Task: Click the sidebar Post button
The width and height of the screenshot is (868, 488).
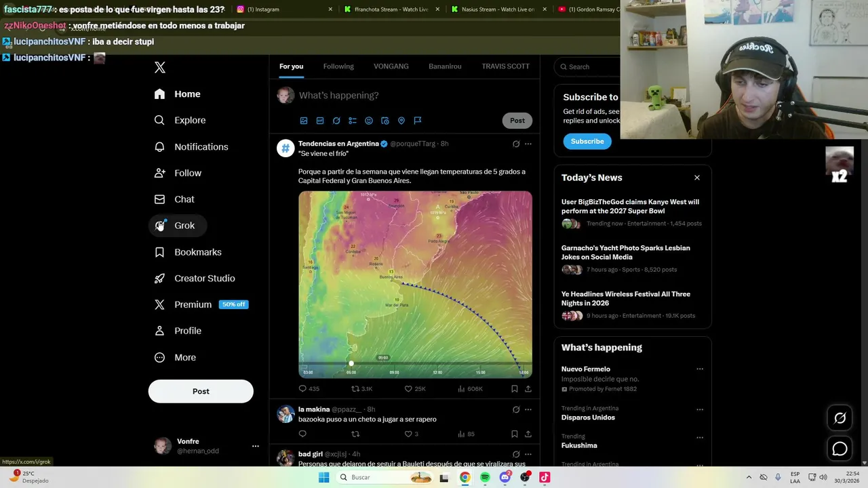Action: [x=201, y=391]
